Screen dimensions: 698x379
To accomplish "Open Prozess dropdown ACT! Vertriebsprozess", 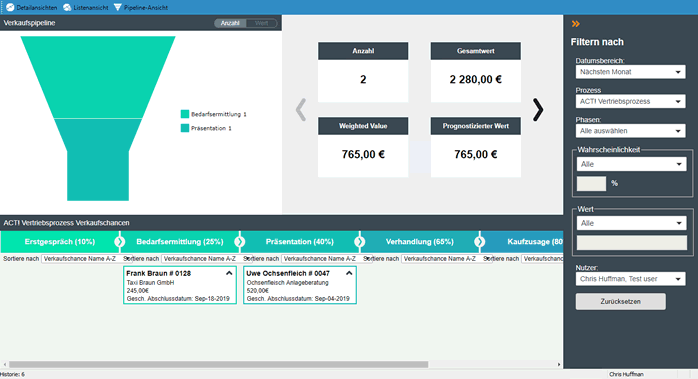I will [x=630, y=102].
